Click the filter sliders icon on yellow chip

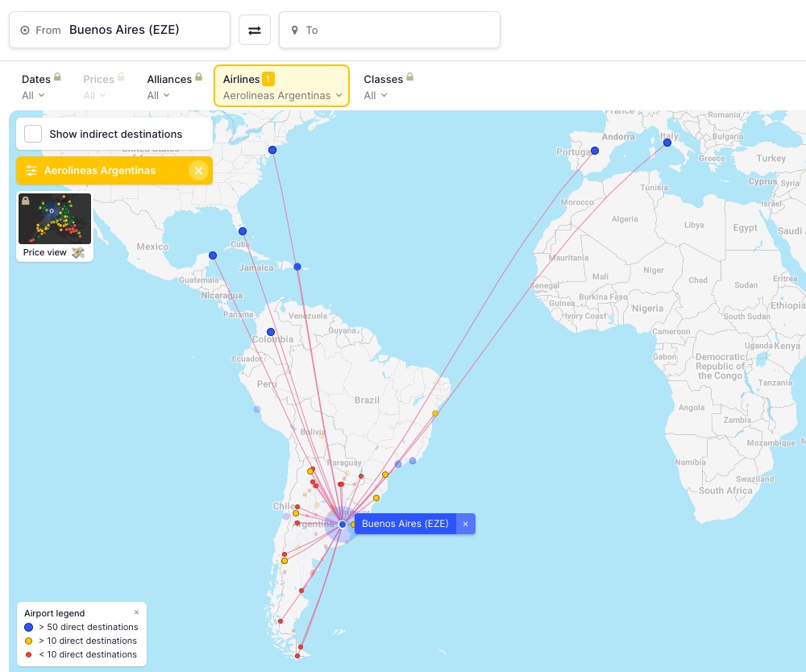click(x=31, y=171)
